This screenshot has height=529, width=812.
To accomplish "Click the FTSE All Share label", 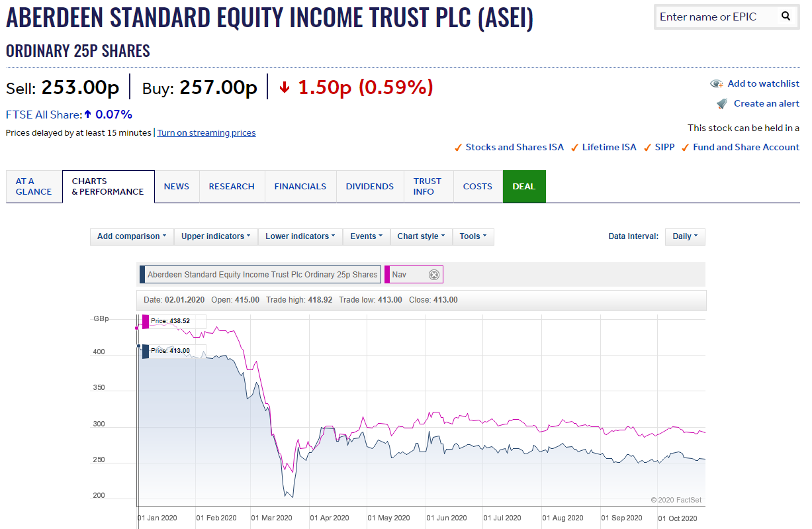I will tap(44, 115).
